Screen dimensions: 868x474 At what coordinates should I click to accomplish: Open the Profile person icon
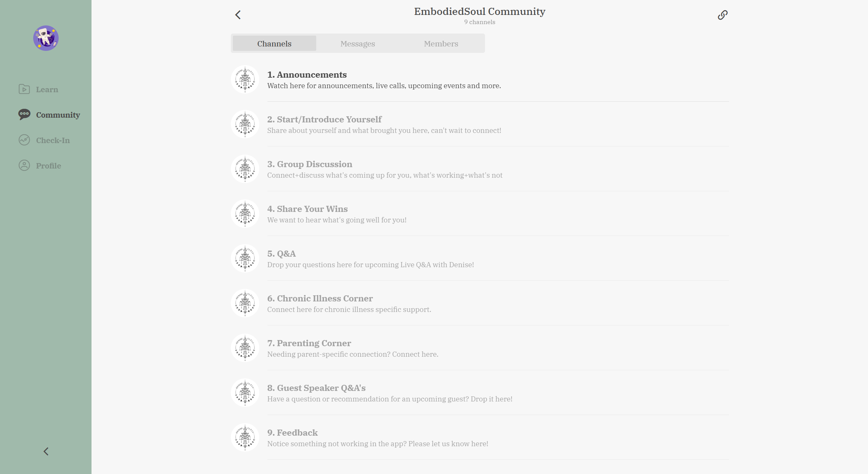click(24, 165)
